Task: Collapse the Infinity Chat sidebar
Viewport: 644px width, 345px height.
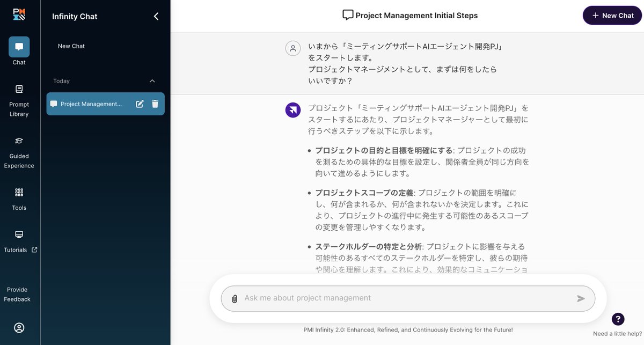Action: (x=156, y=16)
